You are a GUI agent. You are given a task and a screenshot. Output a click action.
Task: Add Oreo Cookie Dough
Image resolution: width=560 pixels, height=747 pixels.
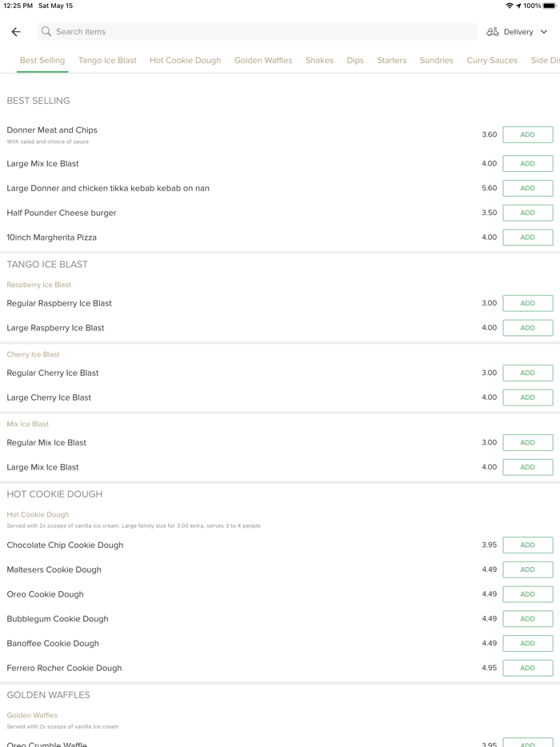coord(527,594)
